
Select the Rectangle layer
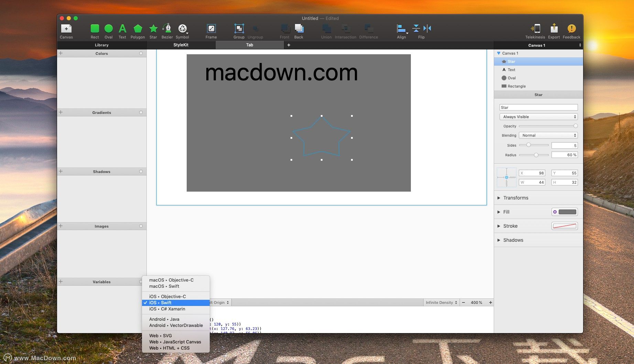538,86
